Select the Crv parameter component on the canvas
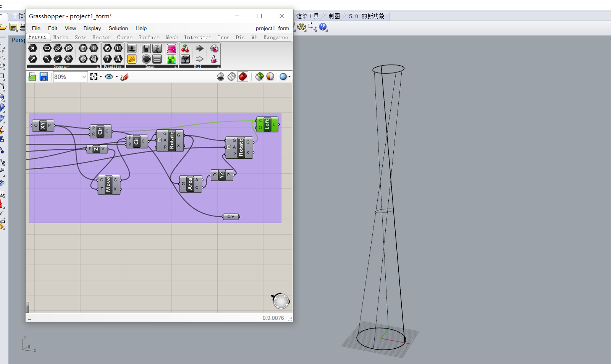 click(231, 216)
